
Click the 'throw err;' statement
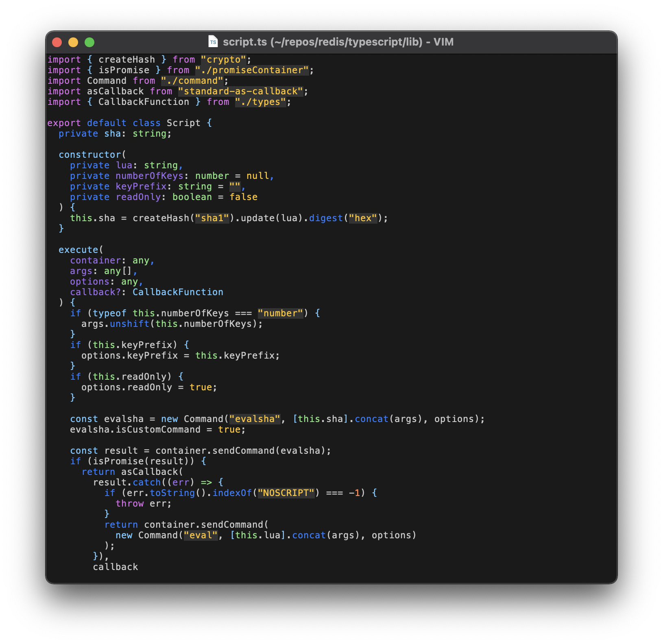tap(144, 504)
